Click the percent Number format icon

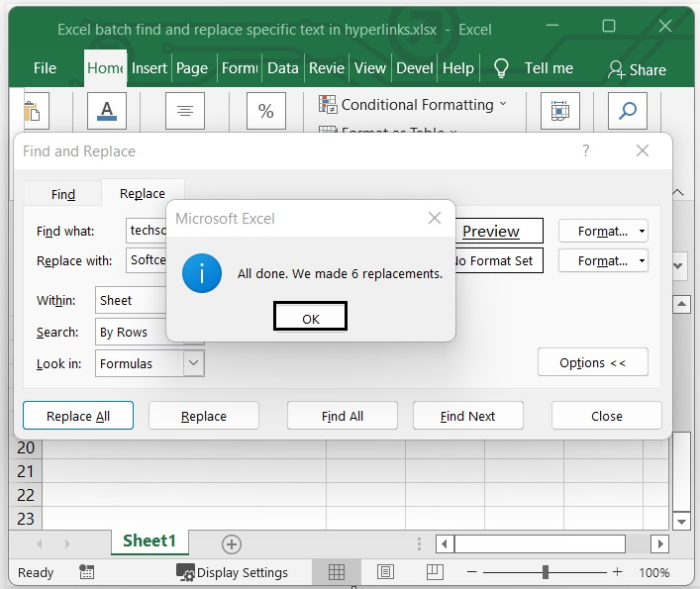click(266, 111)
